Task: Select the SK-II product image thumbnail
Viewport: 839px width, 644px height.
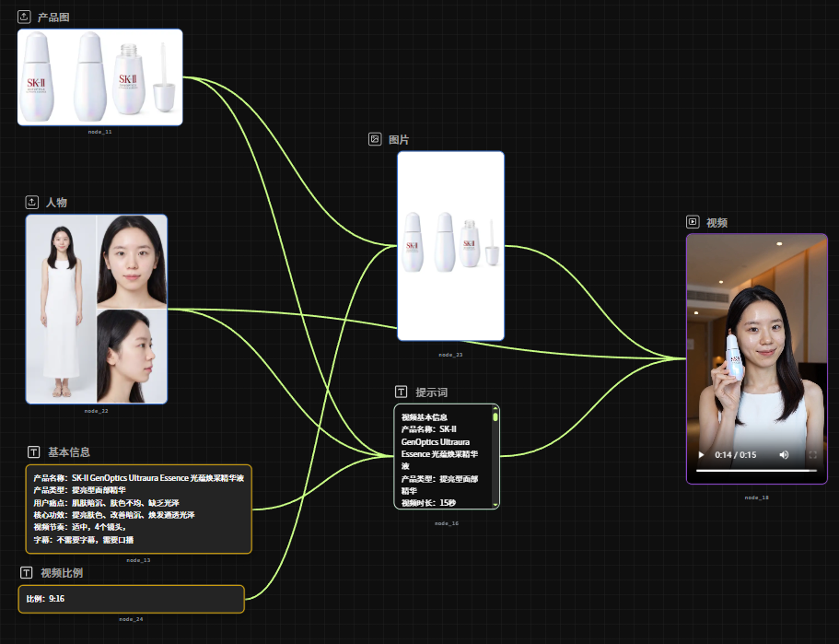Action: click(100, 77)
